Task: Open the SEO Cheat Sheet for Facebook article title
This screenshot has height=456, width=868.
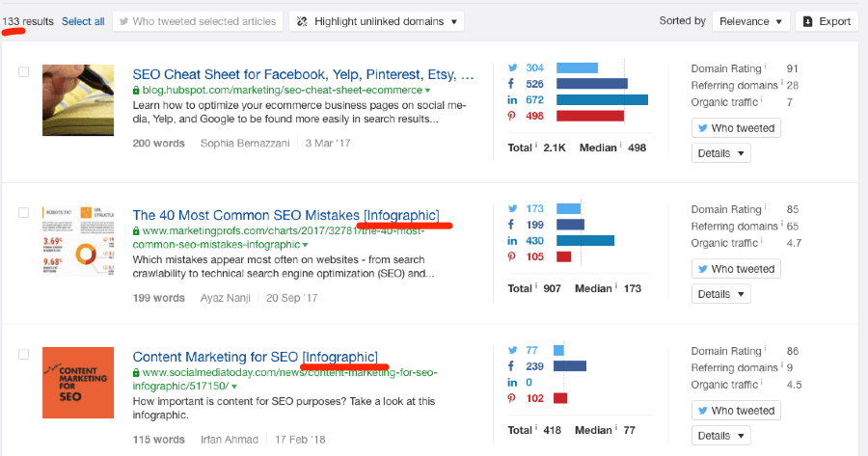Action: [304, 74]
